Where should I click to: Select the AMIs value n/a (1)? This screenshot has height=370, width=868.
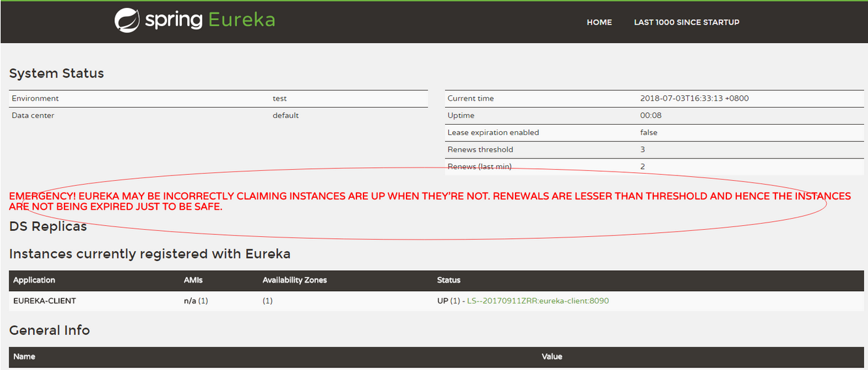(x=196, y=301)
